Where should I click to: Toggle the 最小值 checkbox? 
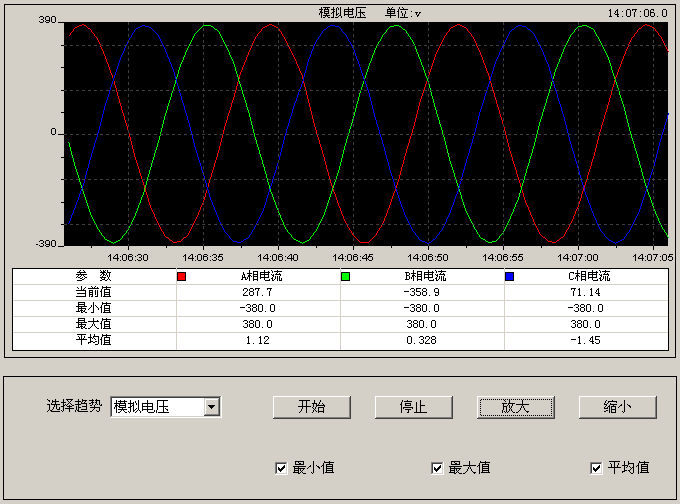click(281, 468)
